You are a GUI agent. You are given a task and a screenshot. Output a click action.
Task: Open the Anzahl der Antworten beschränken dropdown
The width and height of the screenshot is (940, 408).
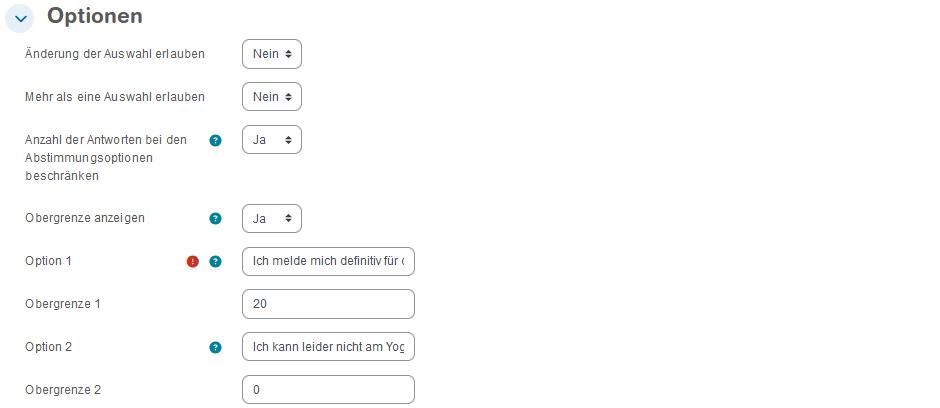(x=271, y=140)
